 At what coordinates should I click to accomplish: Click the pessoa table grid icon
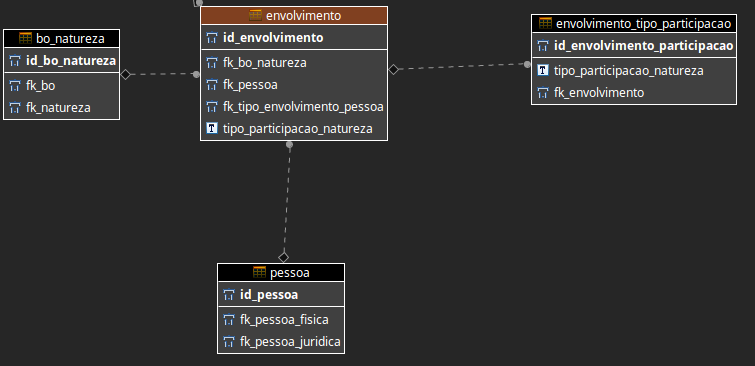(x=260, y=273)
